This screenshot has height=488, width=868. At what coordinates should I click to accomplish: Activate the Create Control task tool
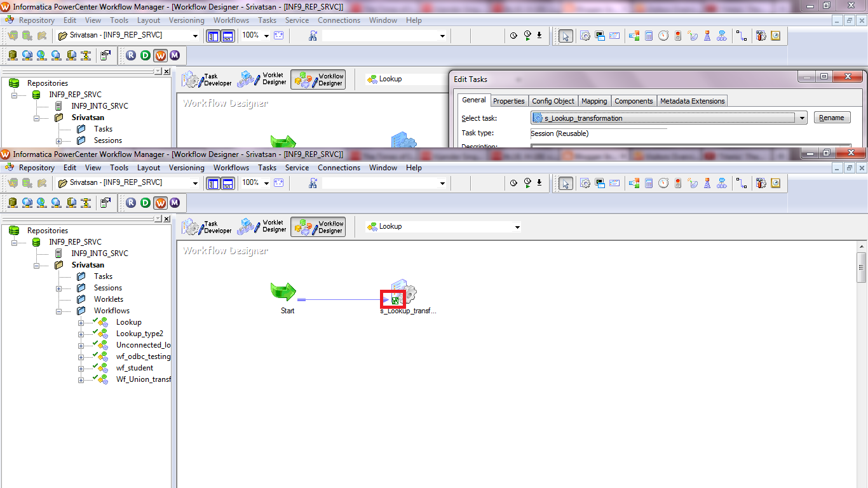(677, 183)
